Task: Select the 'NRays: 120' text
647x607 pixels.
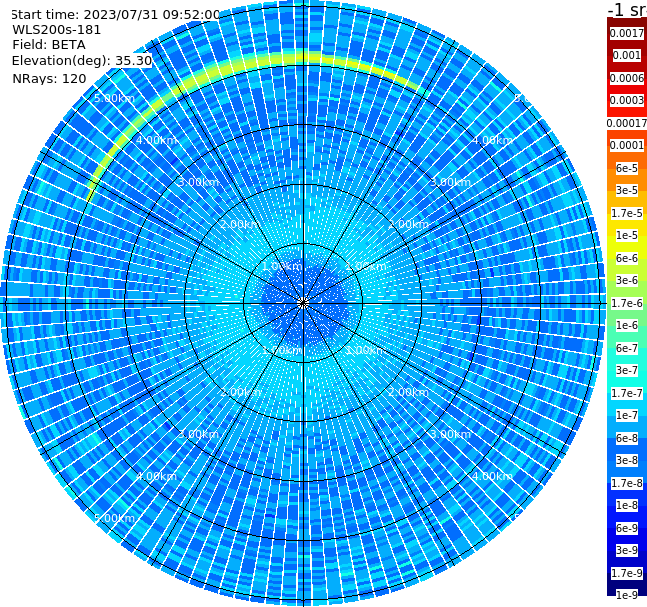Action: coord(49,78)
